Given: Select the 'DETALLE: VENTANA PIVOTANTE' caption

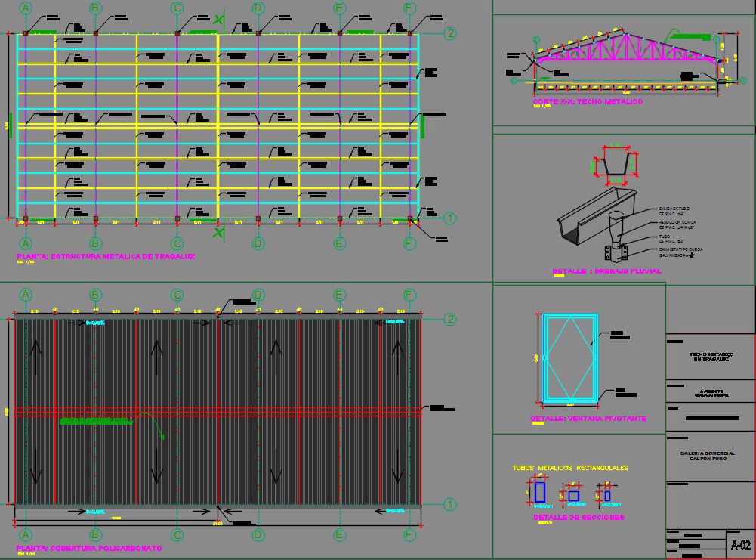Looking at the screenshot, I should coord(588,418).
